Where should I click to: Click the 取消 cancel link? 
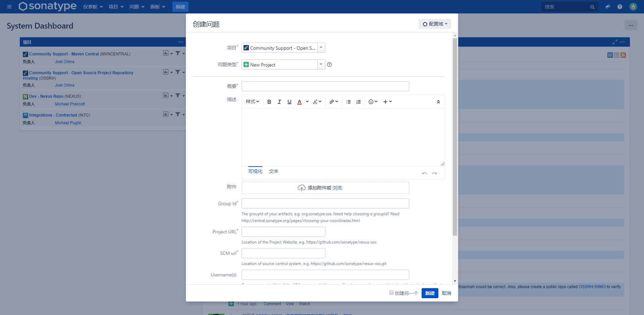[446, 293]
